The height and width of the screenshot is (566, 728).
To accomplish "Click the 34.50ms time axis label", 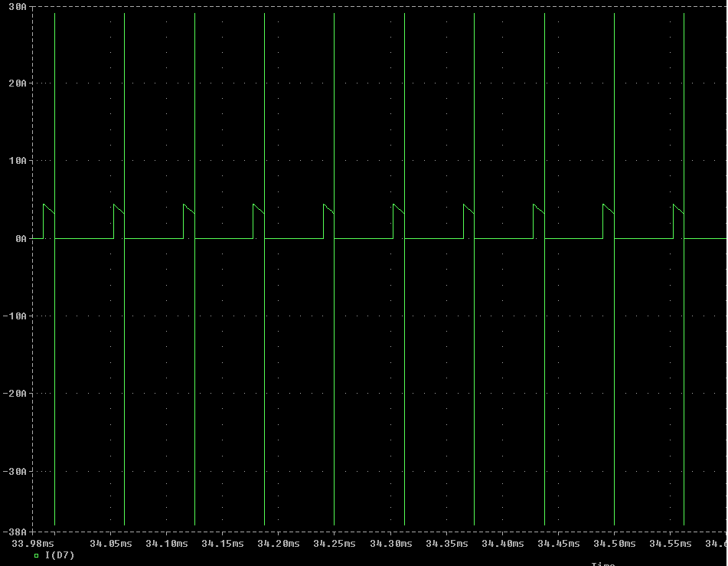I will pos(614,543).
